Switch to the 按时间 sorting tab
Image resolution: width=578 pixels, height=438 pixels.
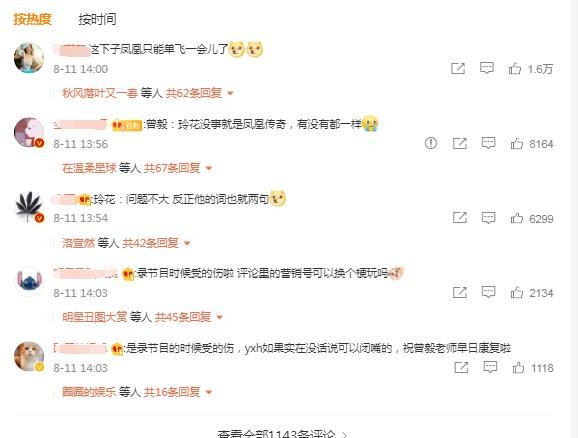click(97, 19)
